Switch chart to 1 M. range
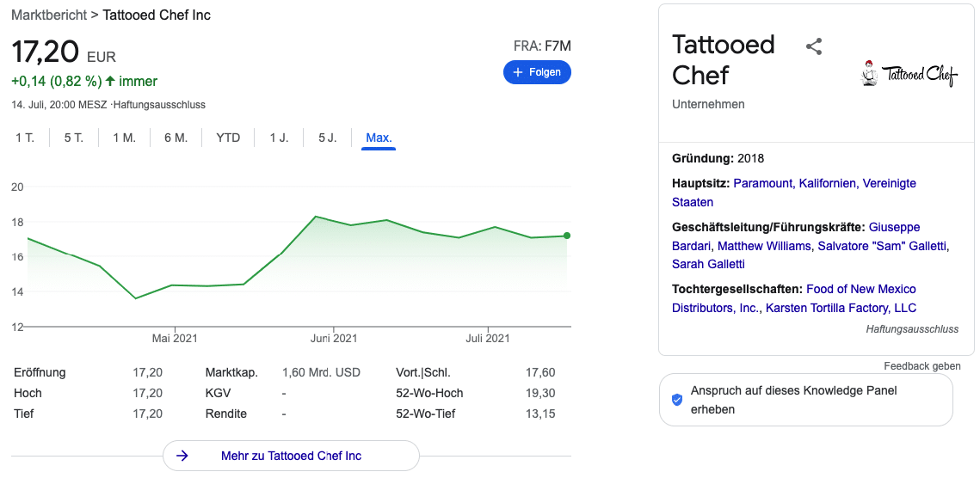Viewport: 980px width, 478px height. (125, 138)
